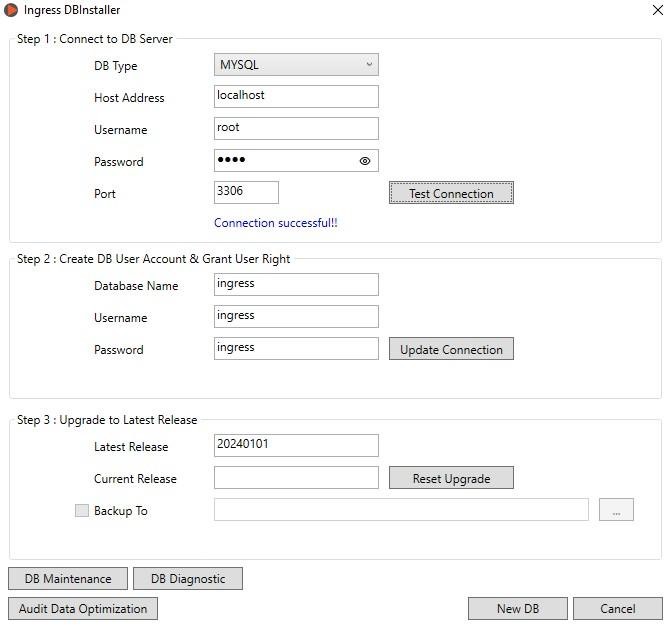The height and width of the screenshot is (635, 670).
Task: Open DB Diagnostic
Action: pos(188,579)
